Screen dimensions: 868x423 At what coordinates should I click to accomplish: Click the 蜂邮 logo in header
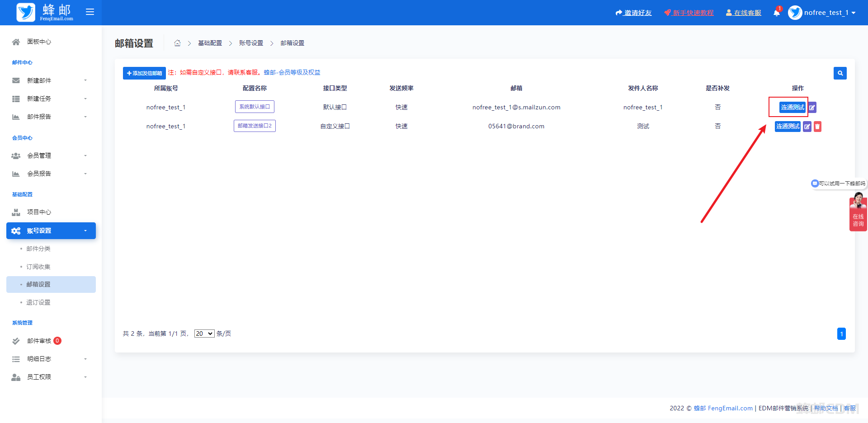pos(44,13)
